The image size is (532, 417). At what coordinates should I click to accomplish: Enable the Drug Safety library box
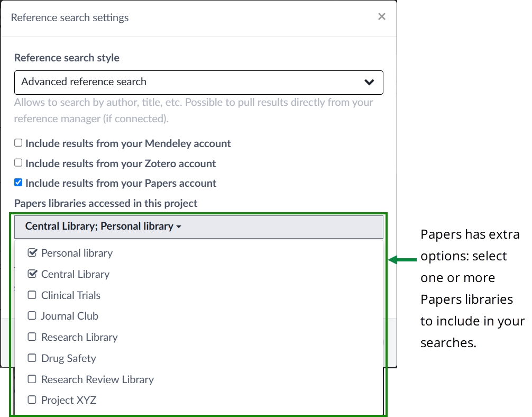pyautogui.click(x=32, y=358)
